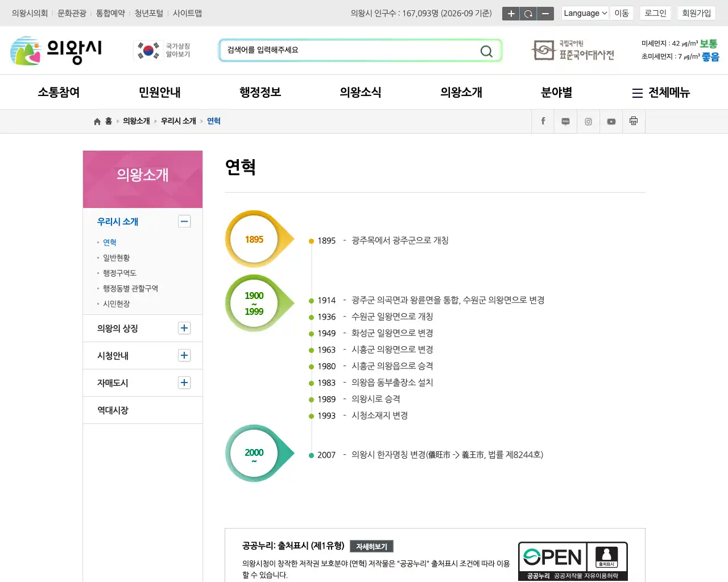Viewport: 728px width, 582px height.
Task: Open the Uiwang city logo home
Action: [x=56, y=51]
